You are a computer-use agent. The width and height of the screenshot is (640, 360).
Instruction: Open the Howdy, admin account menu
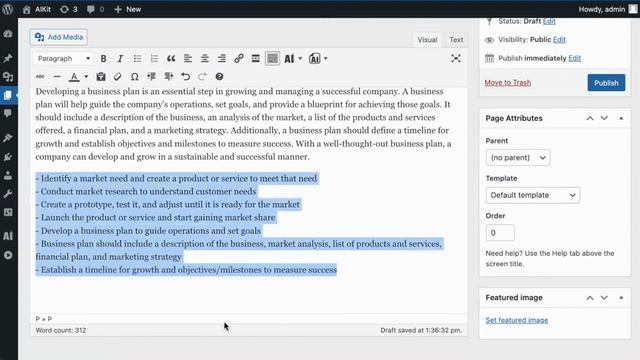coord(608,9)
